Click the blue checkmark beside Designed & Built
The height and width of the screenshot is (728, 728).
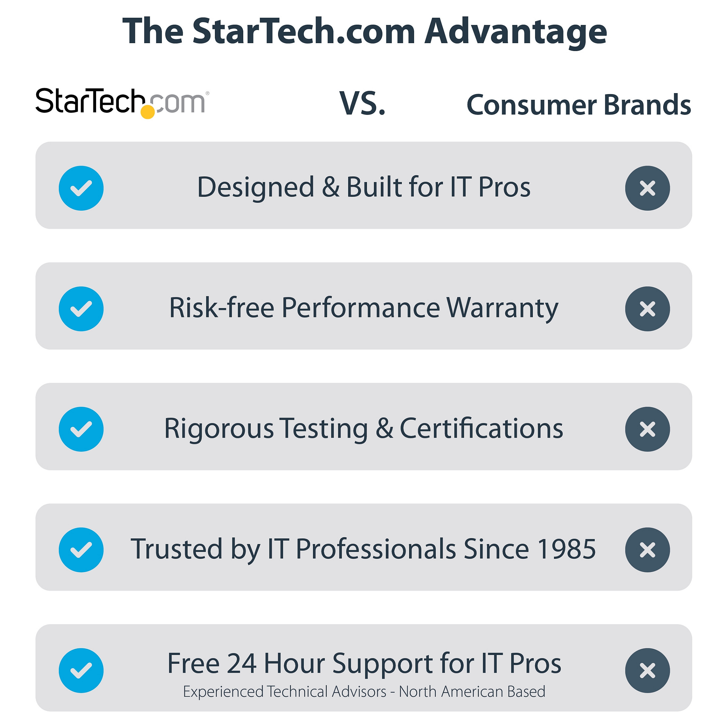coord(81,188)
